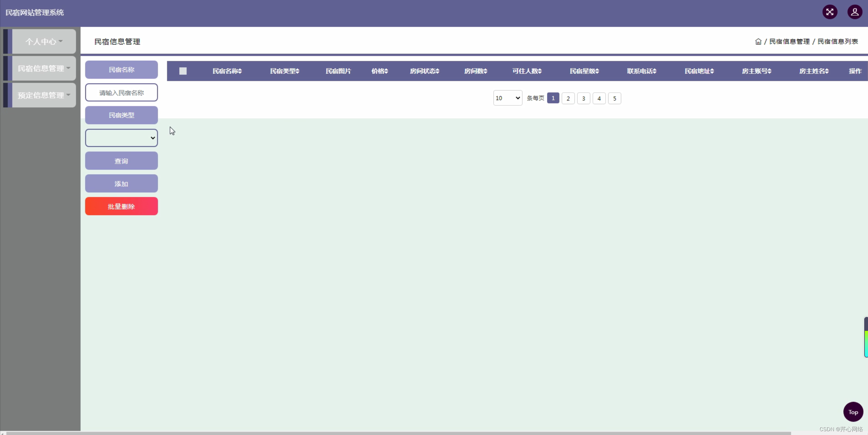Sort by 民宿星级 column header
This screenshot has height=435, width=868.
(x=584, y=71)
